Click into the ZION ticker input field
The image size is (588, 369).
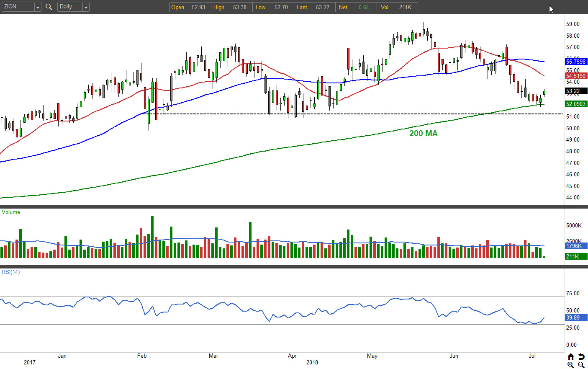click(18, 7)
